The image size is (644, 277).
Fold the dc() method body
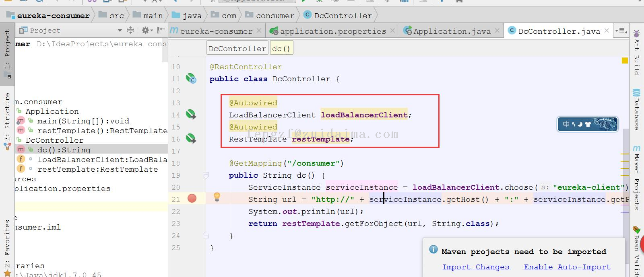206,175
